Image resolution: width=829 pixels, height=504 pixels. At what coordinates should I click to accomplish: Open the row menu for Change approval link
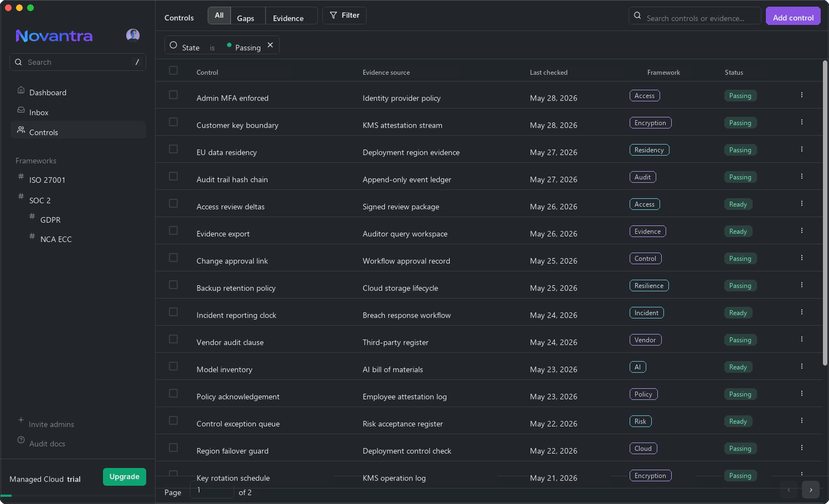point(801,258)
